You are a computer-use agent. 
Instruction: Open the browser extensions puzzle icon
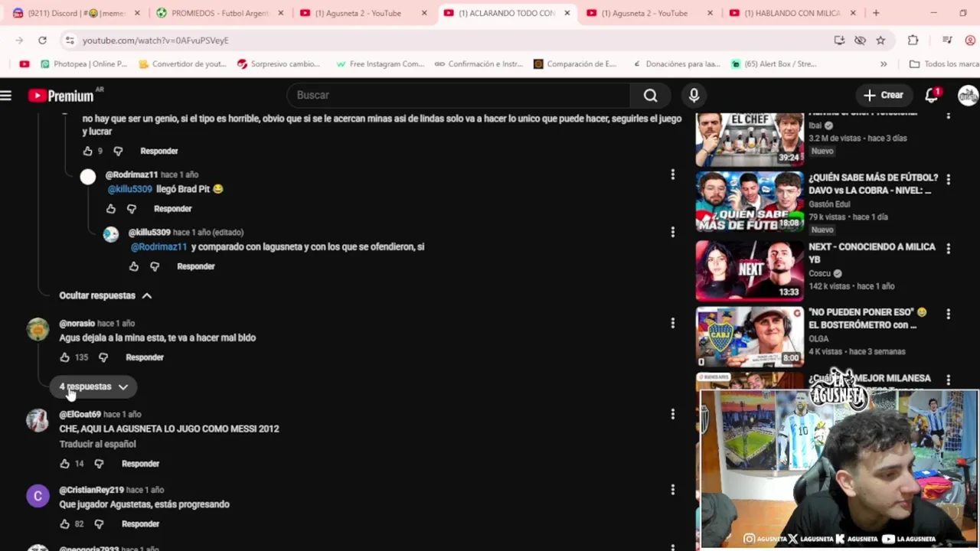tap(913, 40)
